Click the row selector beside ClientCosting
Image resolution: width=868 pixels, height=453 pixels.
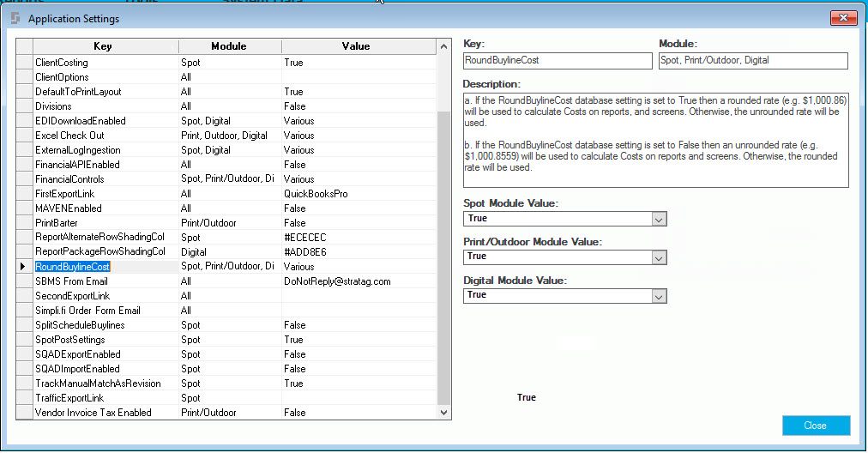tap(24, 63)
